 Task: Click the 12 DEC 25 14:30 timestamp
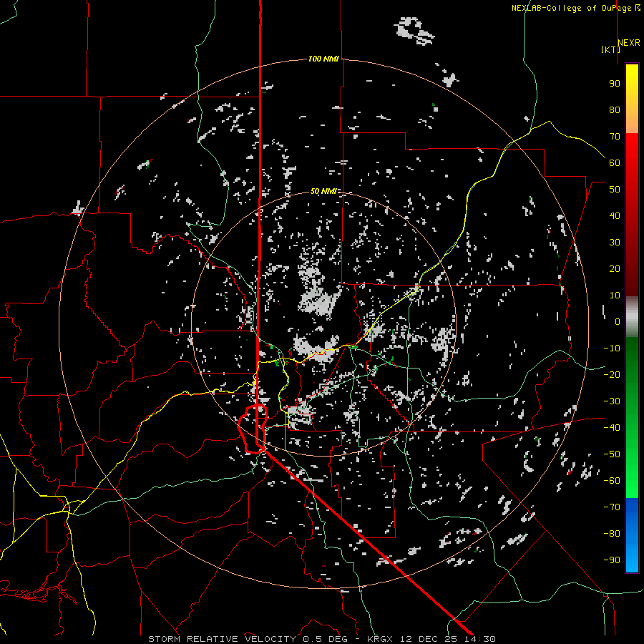(448, 639)
